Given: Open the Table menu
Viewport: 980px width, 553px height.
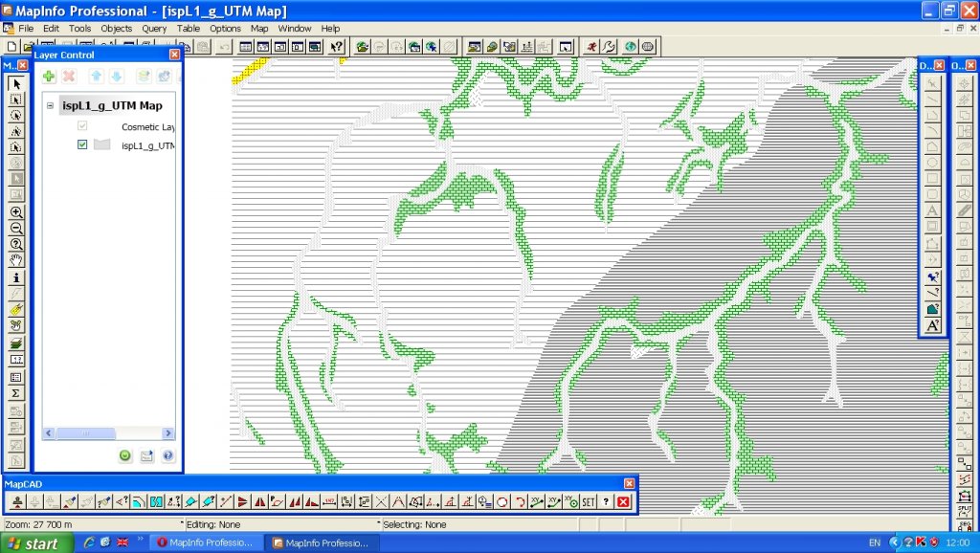Looking at the screenshot, I should tap(189, 28).
